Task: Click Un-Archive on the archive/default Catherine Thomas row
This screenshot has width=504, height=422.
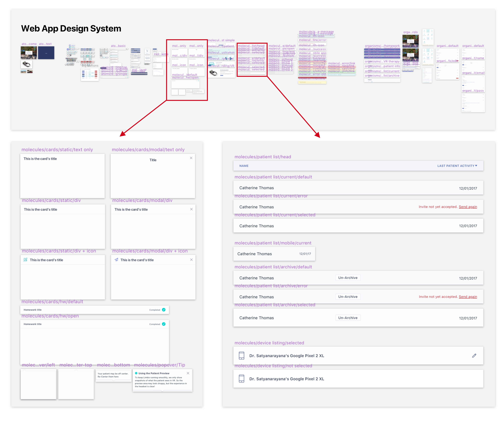Action: (348, 278)
